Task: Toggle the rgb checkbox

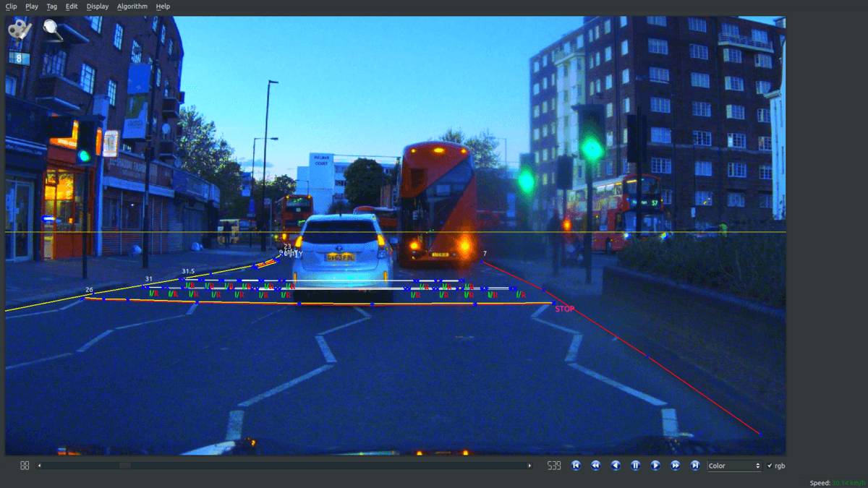Action: click(x=770, y=466)
